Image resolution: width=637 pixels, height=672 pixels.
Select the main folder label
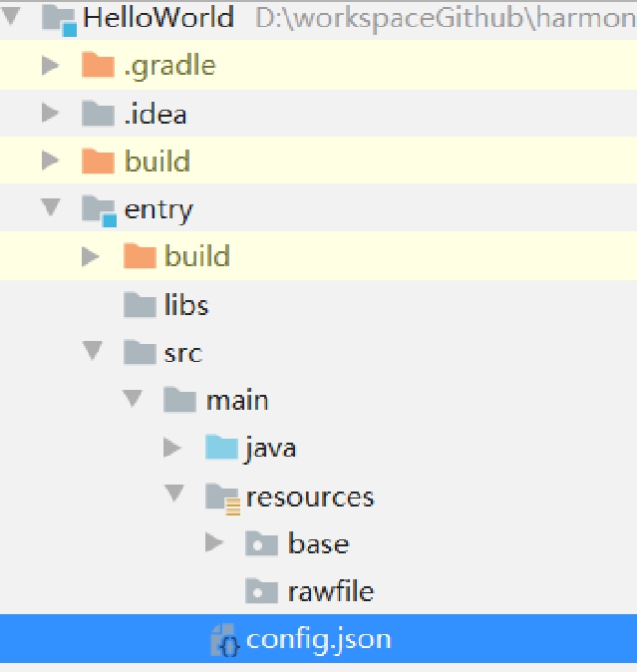tap(236, 400)
